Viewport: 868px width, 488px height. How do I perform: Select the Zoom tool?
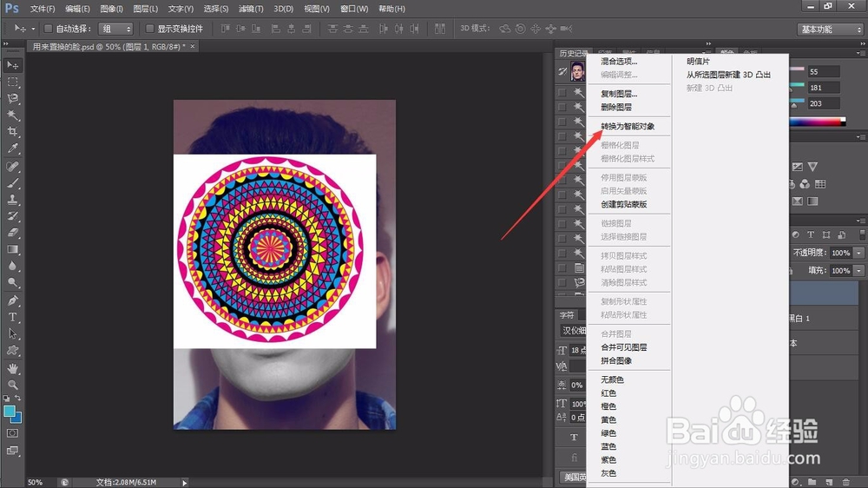point(12,385)
